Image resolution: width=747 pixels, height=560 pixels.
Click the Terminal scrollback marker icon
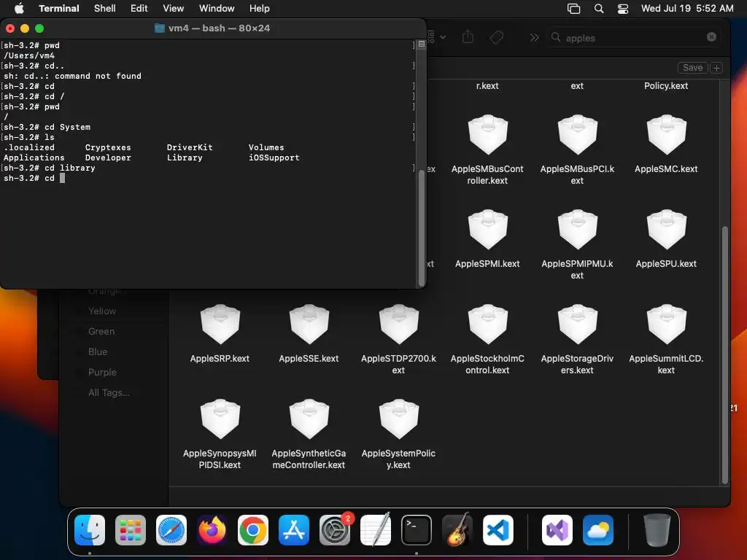tap(421, 44)
